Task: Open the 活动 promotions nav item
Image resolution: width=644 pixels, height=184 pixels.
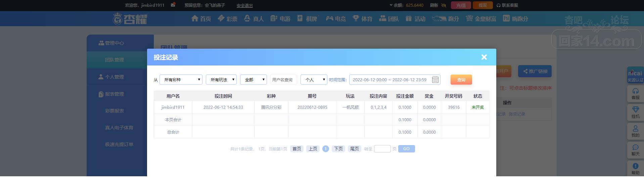Action: (415, 19)
